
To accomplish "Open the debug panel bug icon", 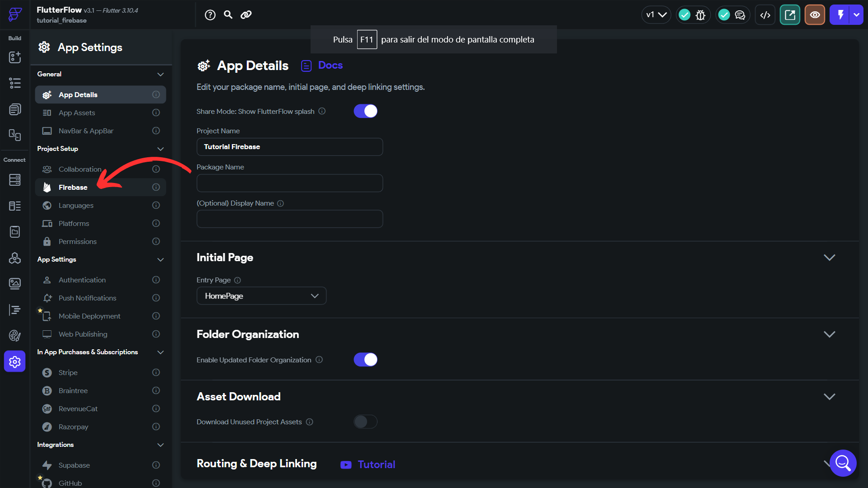I will click(701, 14).
